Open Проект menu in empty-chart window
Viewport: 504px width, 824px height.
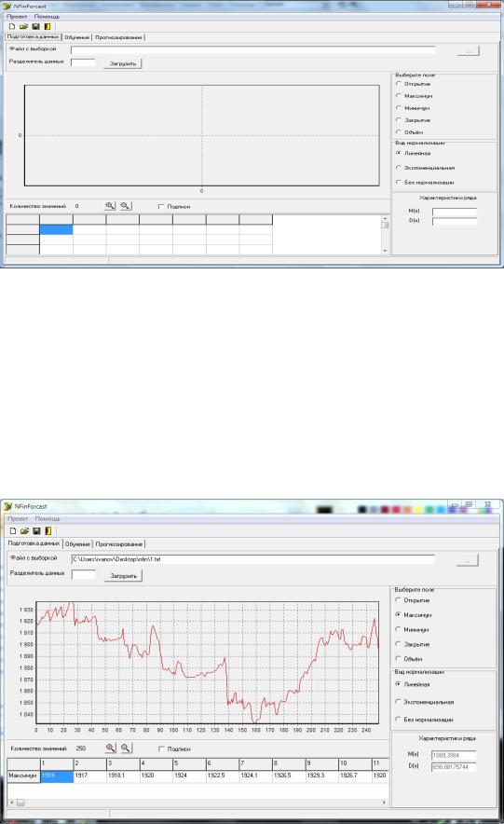[17, 16]
